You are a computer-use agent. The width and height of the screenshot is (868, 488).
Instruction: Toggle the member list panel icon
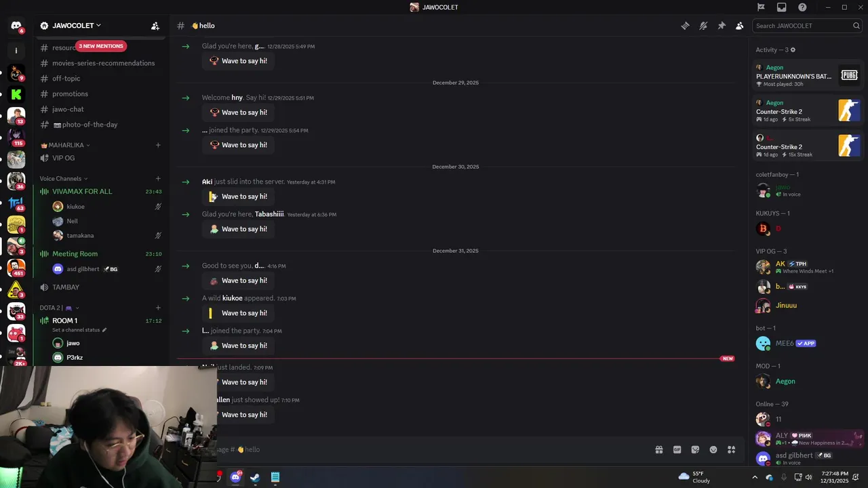point(739,26)
